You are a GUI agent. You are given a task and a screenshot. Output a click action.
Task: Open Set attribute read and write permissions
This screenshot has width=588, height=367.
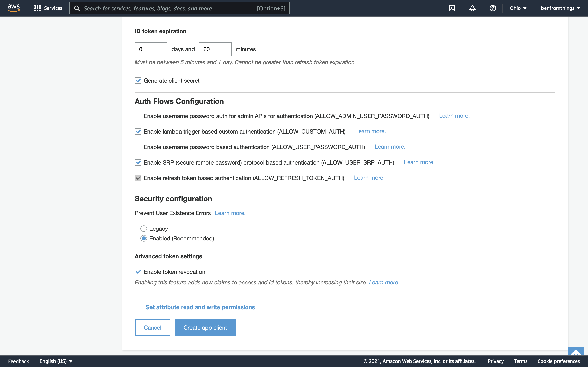(x=200, y=307)
